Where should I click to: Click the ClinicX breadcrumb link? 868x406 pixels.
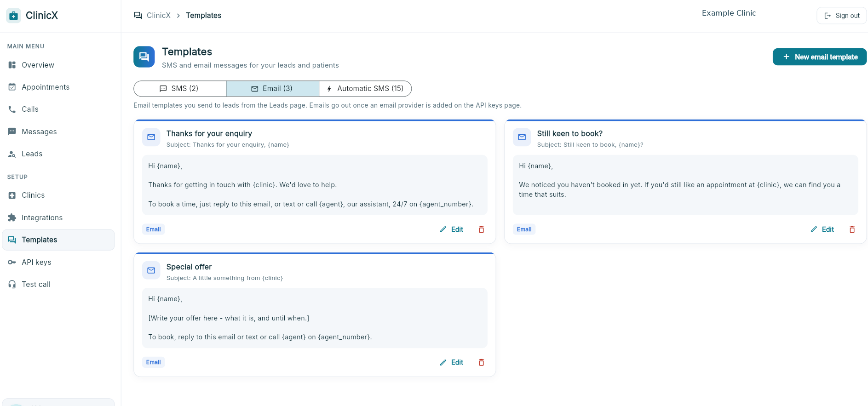tap(159, 15)
